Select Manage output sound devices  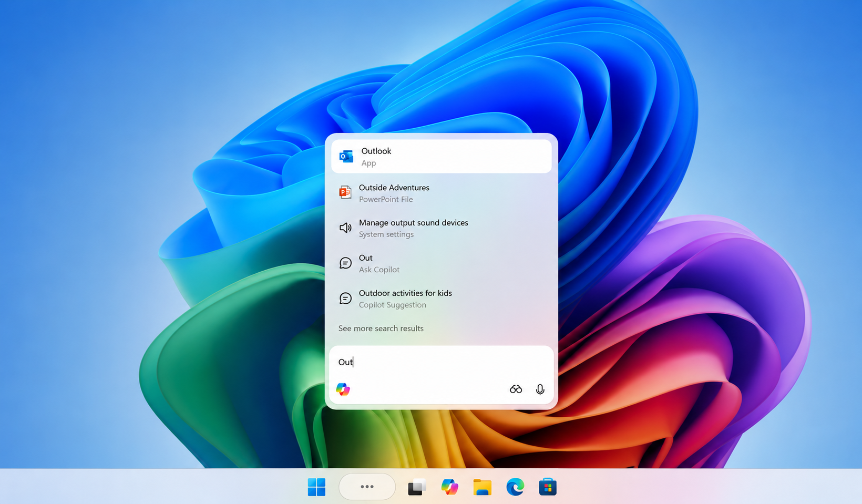(x=441, y=228)
